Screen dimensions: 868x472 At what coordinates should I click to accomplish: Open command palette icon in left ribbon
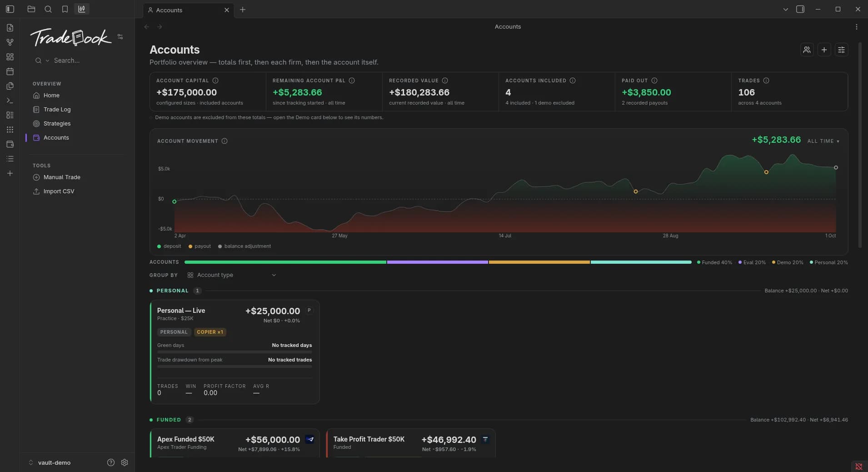[x=10, y=100]
